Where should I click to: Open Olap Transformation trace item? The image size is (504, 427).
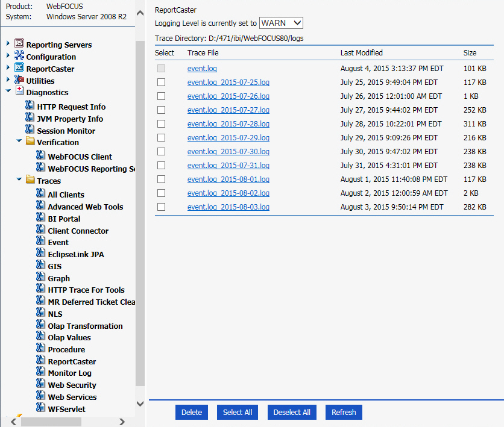tap(85, 326)
